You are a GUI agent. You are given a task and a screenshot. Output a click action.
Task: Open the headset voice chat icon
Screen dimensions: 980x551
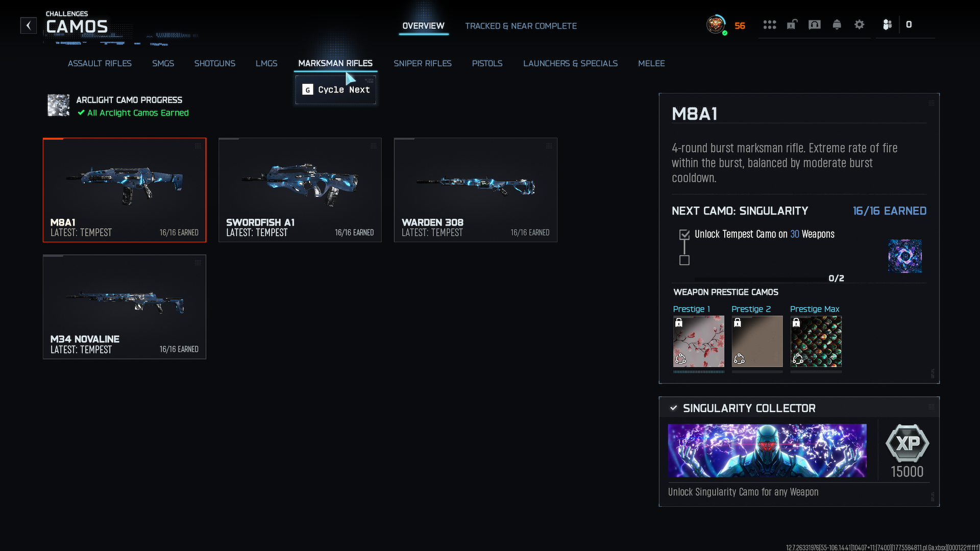814,24
